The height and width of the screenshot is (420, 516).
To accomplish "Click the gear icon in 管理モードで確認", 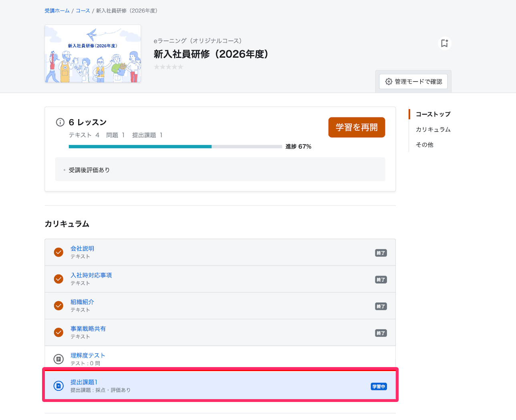I will (389, 82).
